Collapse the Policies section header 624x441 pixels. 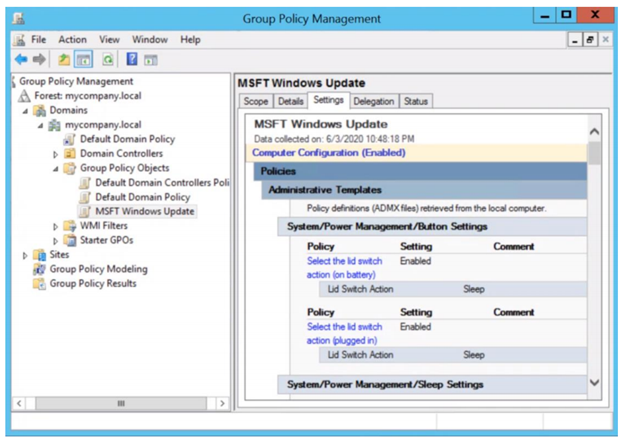[420, 171]
